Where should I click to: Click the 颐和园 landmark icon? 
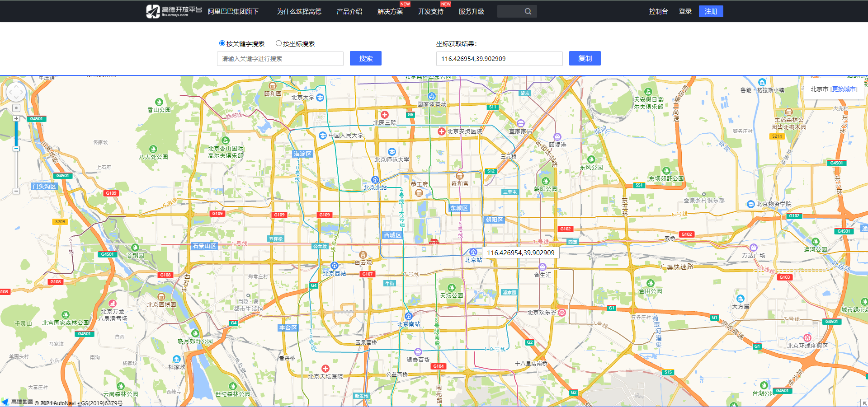(273, 86)
